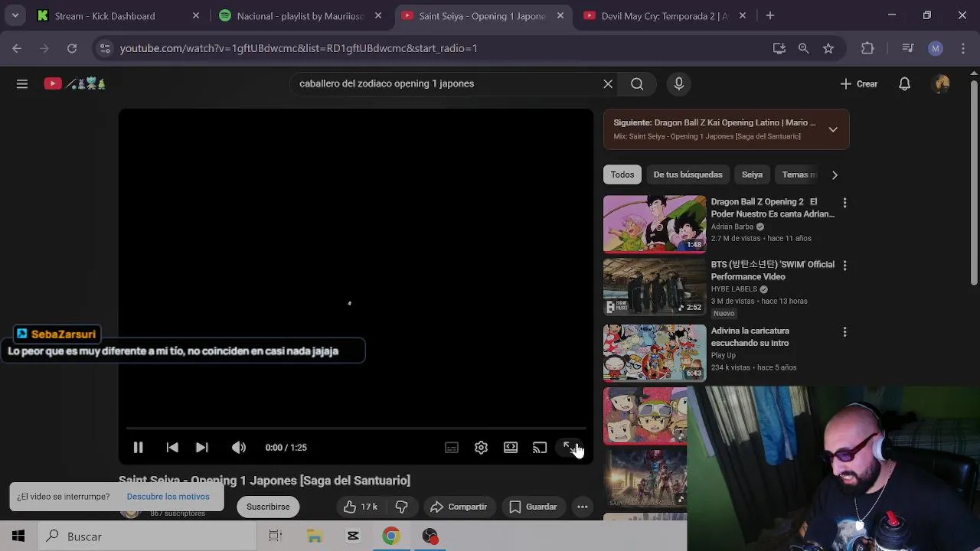Install app icon in address bar
This screenshot has width=980, height=551.
pos(779,48)
